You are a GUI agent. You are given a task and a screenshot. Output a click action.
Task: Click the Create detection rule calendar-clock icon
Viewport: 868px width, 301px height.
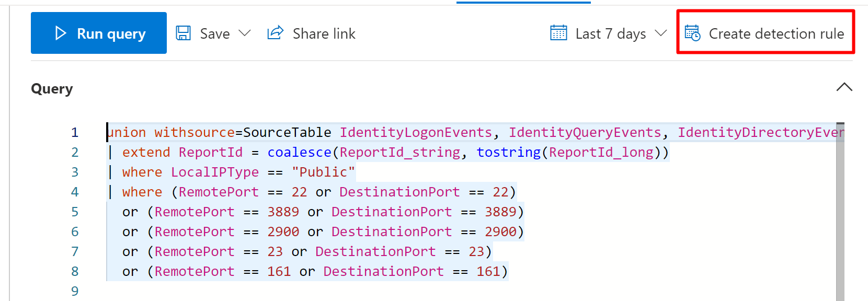click(692, 33)
